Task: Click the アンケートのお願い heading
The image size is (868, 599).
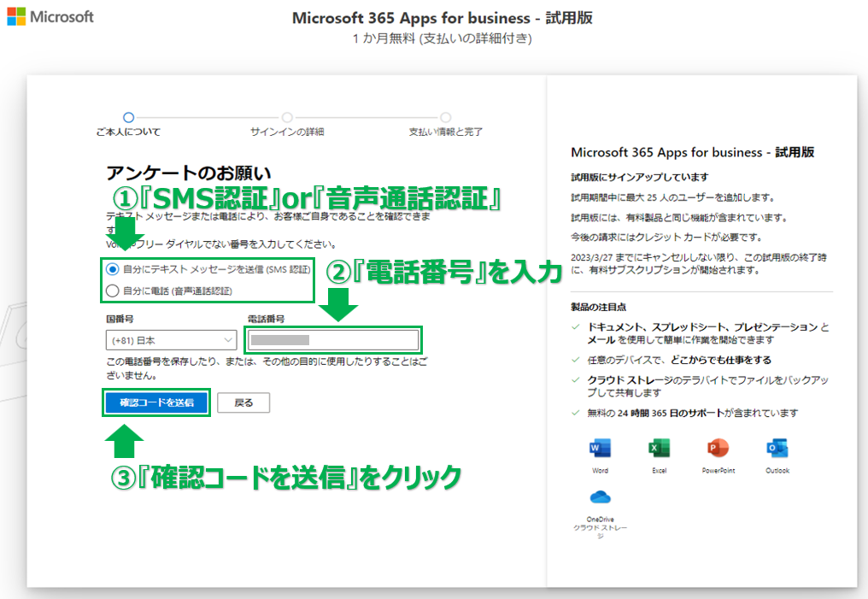Action: (x=189, y=173)
